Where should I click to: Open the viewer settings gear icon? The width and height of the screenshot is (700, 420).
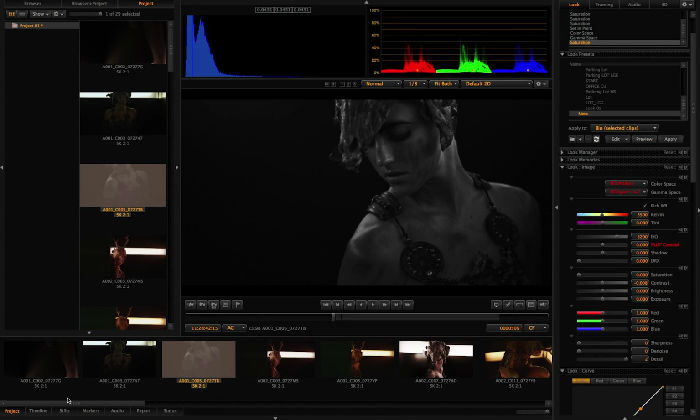[x=541, y=84]
